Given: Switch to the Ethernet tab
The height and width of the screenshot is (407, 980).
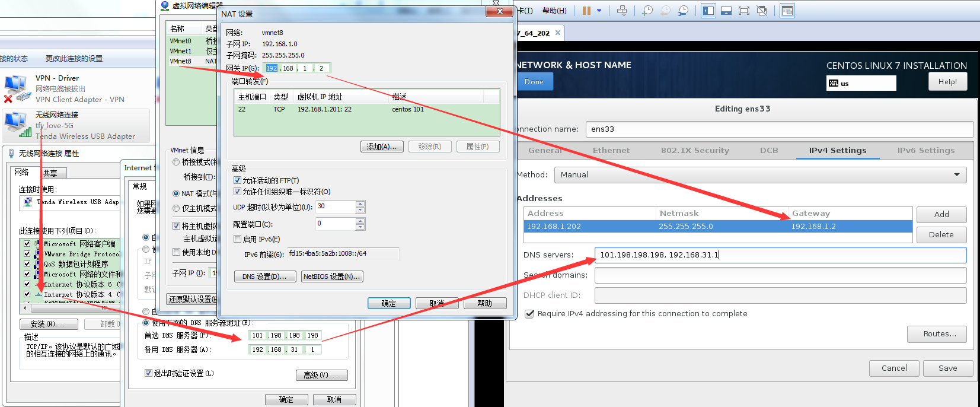Looking at the screenshot, I should 611,151.
